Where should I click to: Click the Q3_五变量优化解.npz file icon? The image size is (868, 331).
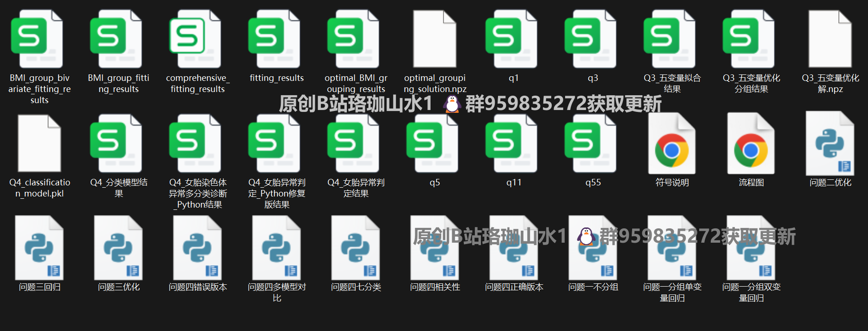coord(830,39)
